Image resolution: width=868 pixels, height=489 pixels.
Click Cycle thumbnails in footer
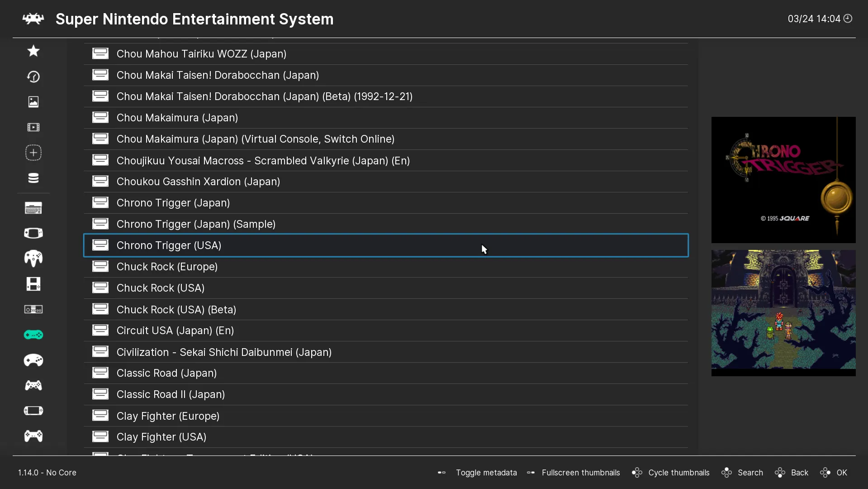pyautogui.click(x=678, y=473)
